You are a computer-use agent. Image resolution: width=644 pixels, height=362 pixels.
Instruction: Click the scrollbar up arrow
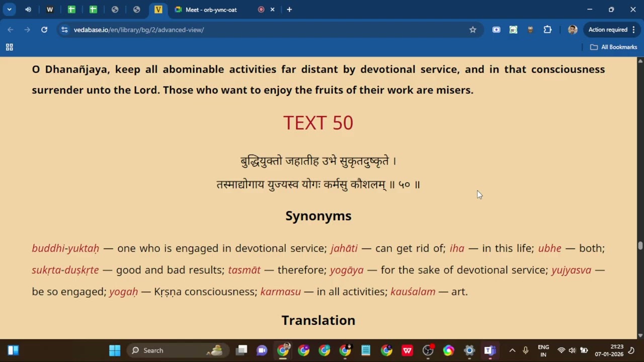tap(640, 61)
